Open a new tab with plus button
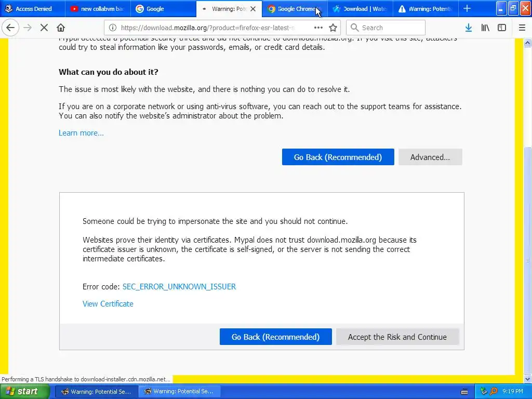The image size is (532, 399). 467,8
